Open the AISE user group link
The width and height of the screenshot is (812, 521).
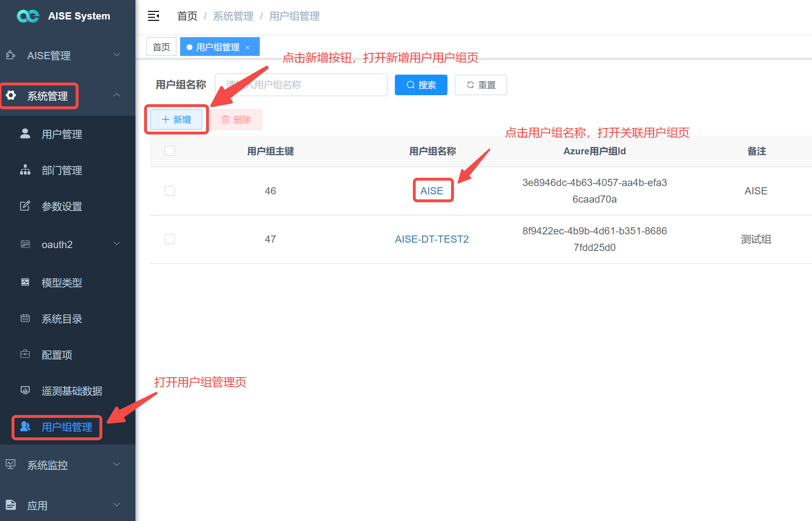pyautogui.click(x=432, y=191)
